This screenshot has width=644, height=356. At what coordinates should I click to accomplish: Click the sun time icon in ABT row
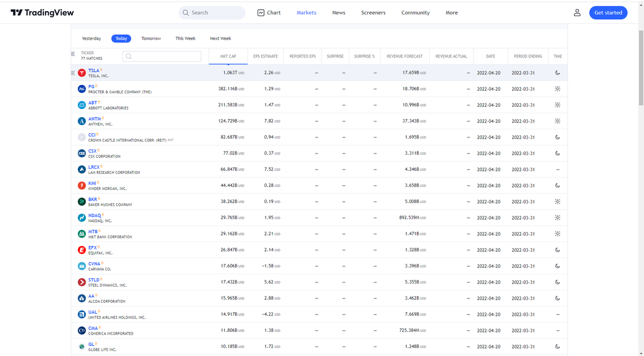[558, 105]
